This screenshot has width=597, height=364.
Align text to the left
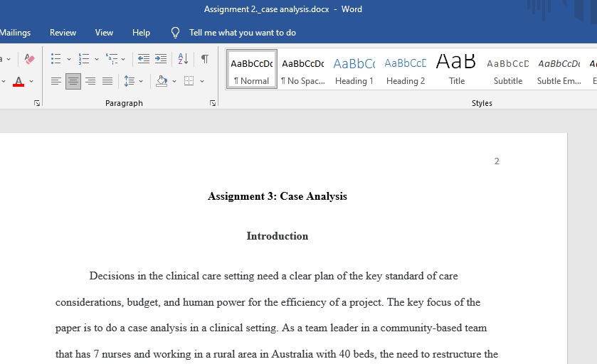(x=56, y=81)
